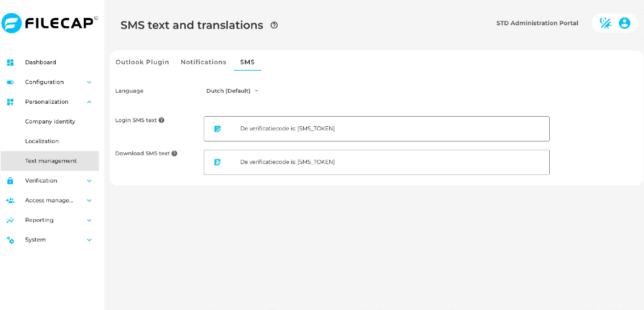Open the Dutch (Default) language dropdown
The width and height of the screenshot is (644, 310).
point(232,91)
